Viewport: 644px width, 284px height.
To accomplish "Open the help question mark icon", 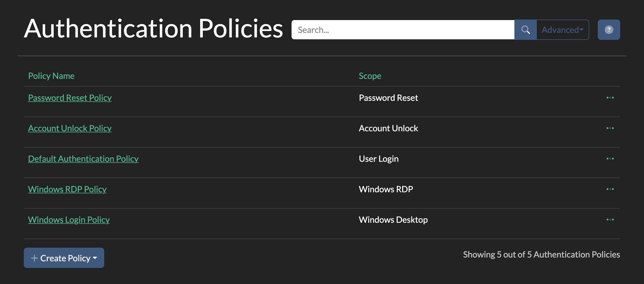I will coord(609,30).
